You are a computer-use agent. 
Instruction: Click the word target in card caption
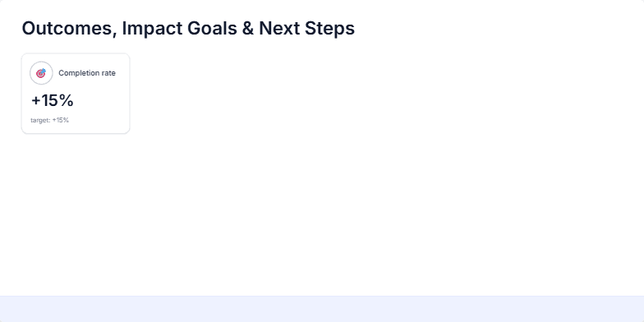pos(39,120)
